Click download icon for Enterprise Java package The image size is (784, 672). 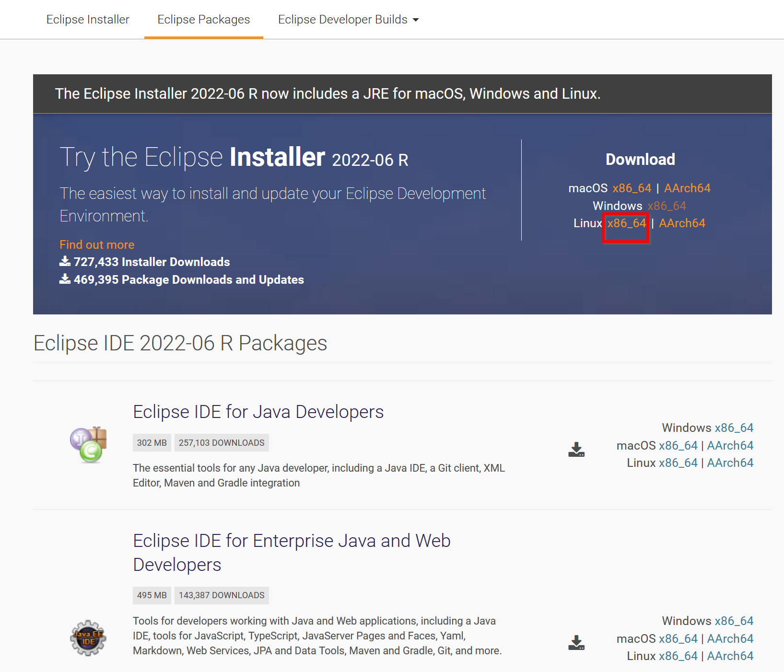[x=576, y=643]
